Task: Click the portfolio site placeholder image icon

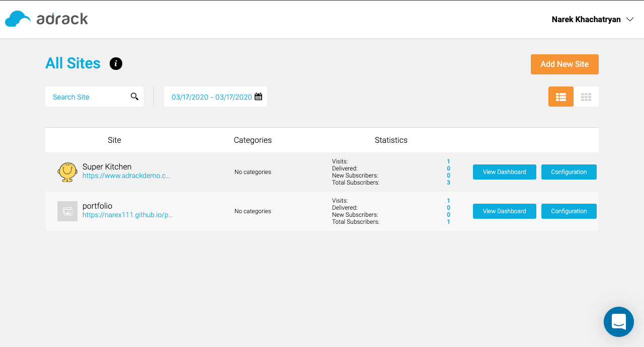Action: [67, 211]
